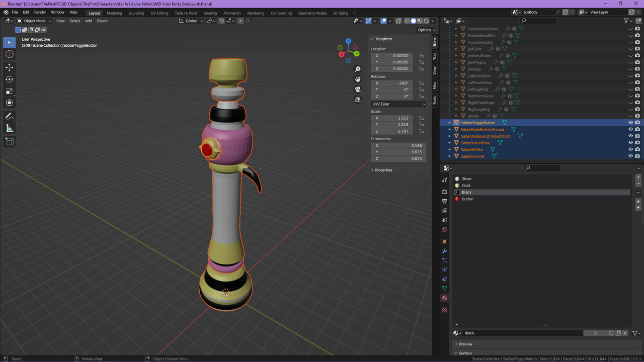The width and height of the screenshot is (644, 362).
Task: Select the Cursor tool
Action: (x=10, y=54)
